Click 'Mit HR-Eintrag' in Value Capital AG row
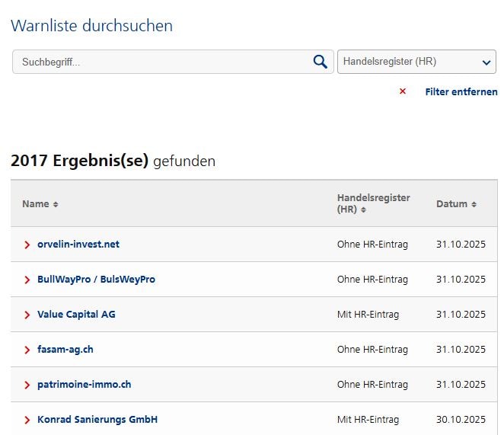This screenshot has width=504, height=435. pos(368,315)
